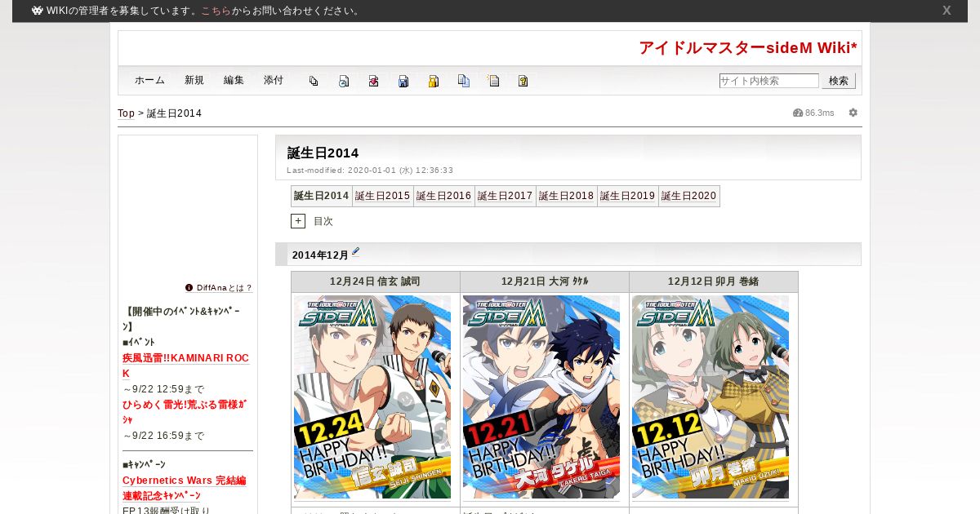The image size is (980, 514).
Task: Open the 12.12 卯月 巻緒 birthday image
Action: [x=710, y=397]
